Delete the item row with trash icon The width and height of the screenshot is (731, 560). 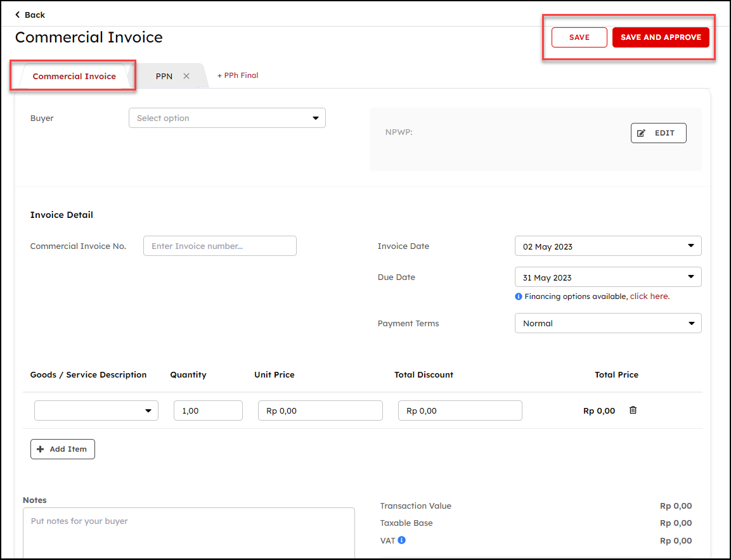pos(633,410)
